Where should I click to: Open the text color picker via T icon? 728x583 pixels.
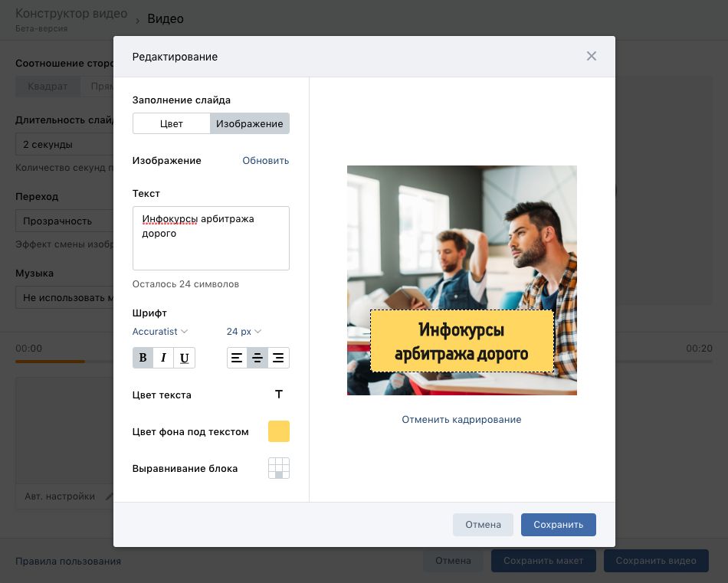279,394
